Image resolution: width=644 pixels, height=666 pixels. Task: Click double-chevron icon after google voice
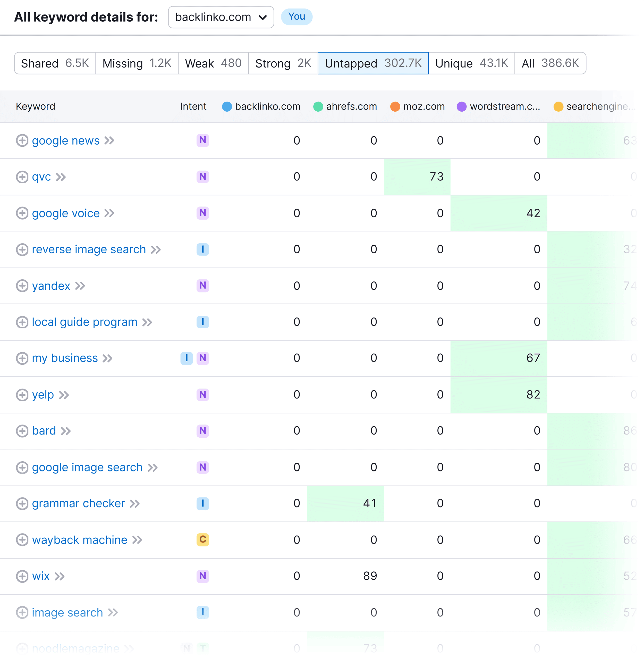[109, 213]
